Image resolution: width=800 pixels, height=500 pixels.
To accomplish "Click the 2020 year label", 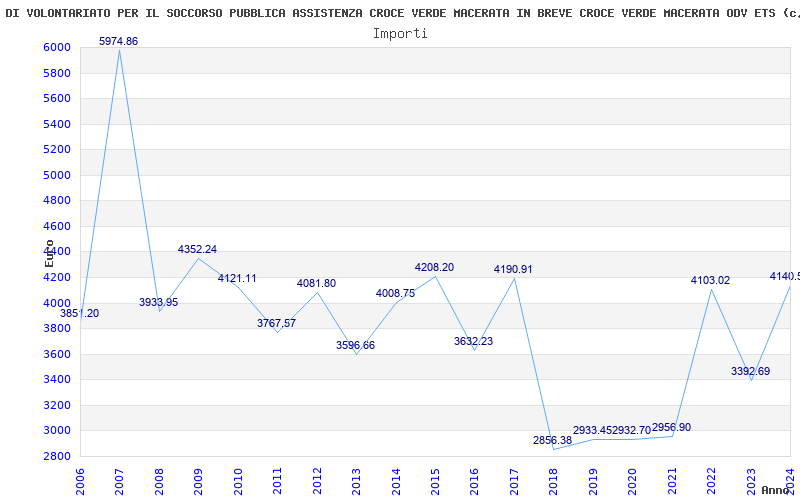I will pyautogui.click(x=632, y=482).
